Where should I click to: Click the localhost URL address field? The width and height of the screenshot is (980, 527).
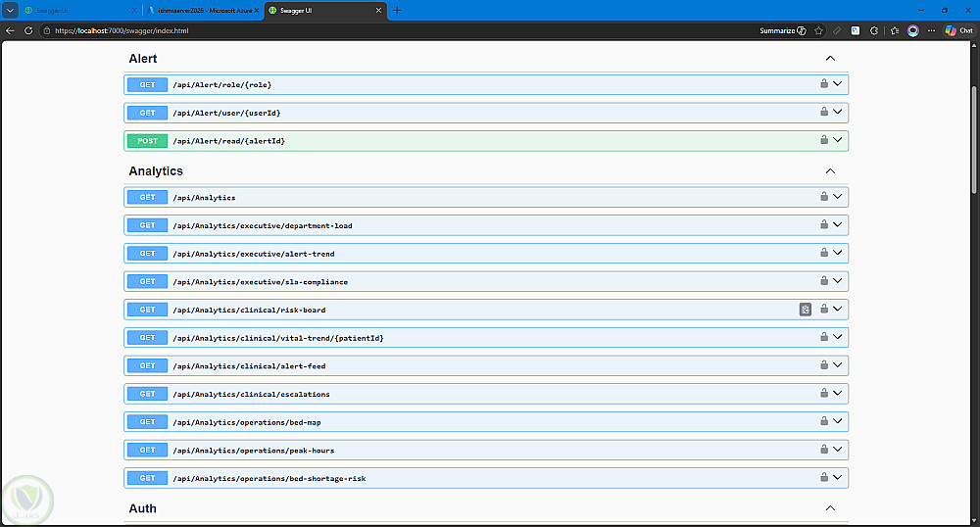[122, 30]
